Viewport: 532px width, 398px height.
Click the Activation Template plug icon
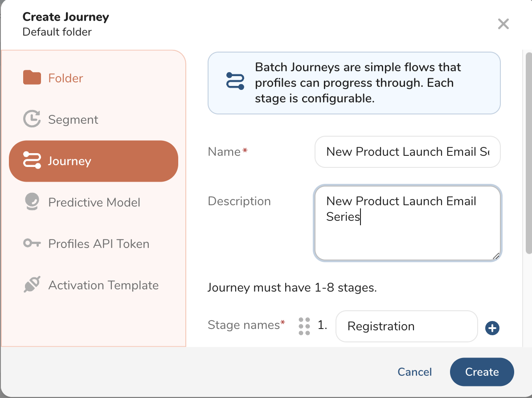tap(32, 284)
